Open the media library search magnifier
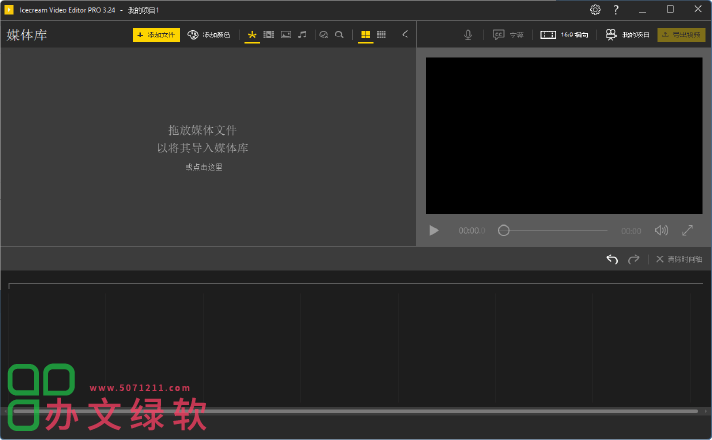Screen dimensions: 712x440 [x=339, y=35]
